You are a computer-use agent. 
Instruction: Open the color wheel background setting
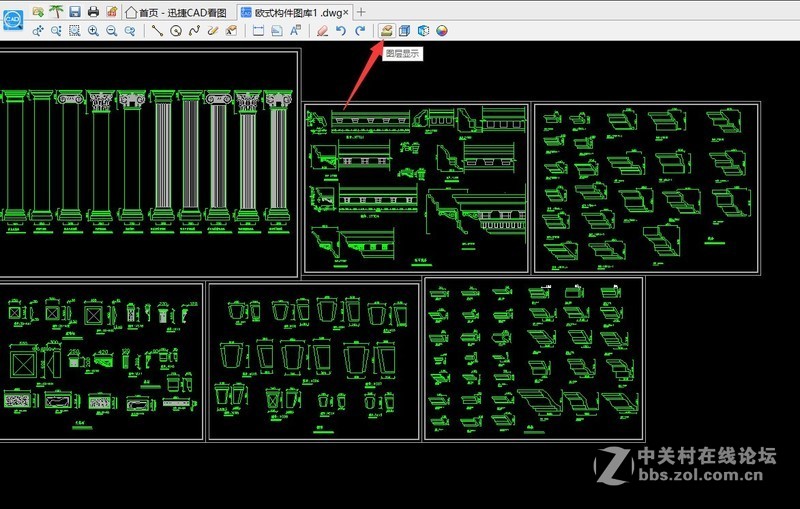442,31
